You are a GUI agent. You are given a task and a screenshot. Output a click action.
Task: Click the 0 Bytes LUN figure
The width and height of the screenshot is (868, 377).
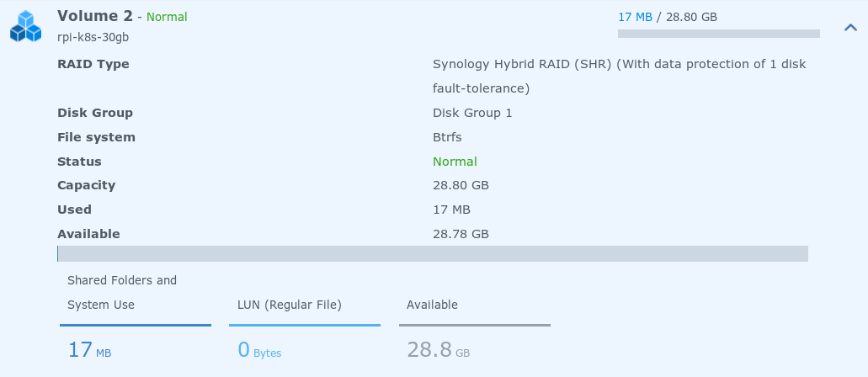click(259, 350)
